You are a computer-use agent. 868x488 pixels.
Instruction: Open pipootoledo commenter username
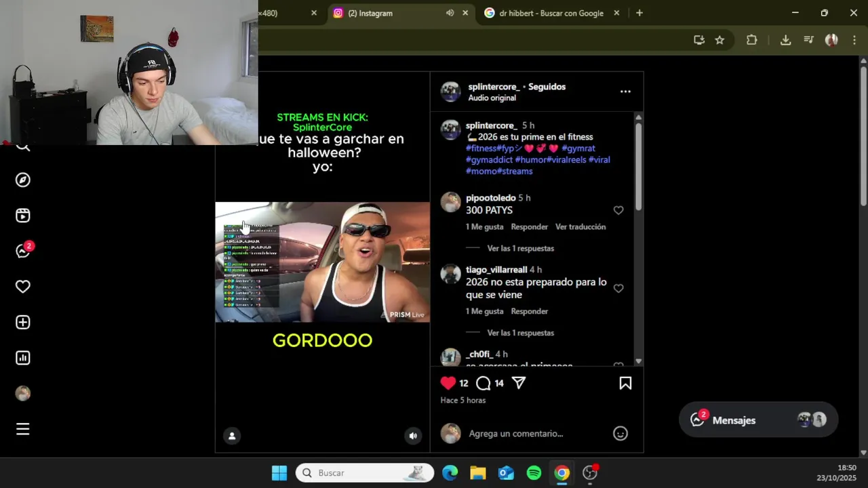490,198
